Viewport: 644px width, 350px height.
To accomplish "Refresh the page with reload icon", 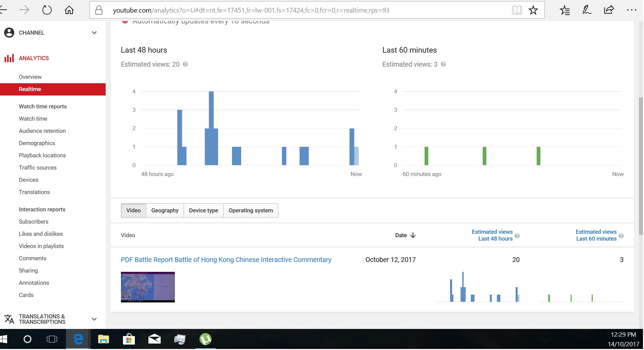I will coord(47,10).
